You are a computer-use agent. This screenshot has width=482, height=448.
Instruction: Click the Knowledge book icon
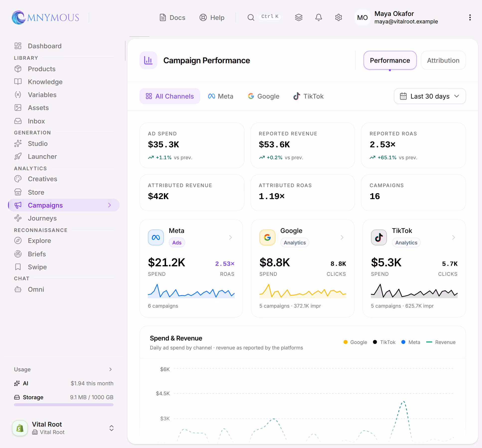click(x=18, y=82)
